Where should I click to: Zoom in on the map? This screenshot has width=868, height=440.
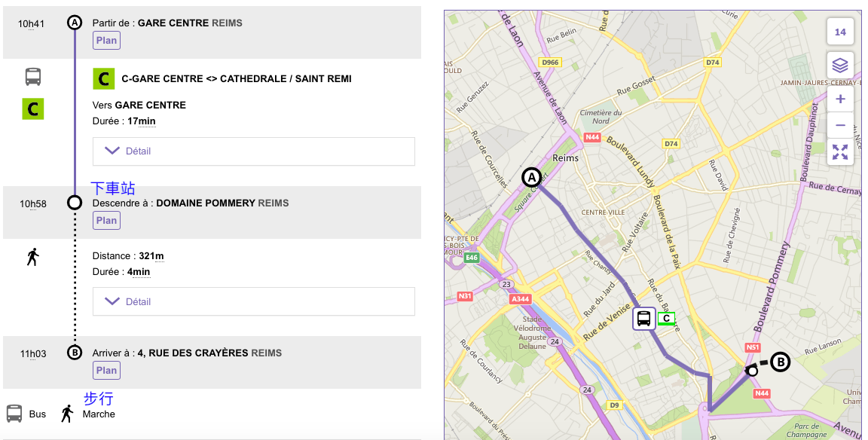[840, 99]
